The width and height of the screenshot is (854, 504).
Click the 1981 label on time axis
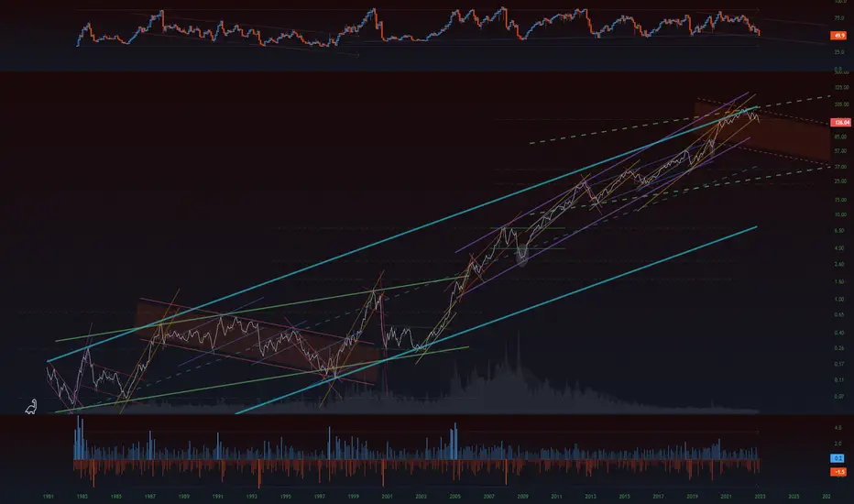(48, 497)
